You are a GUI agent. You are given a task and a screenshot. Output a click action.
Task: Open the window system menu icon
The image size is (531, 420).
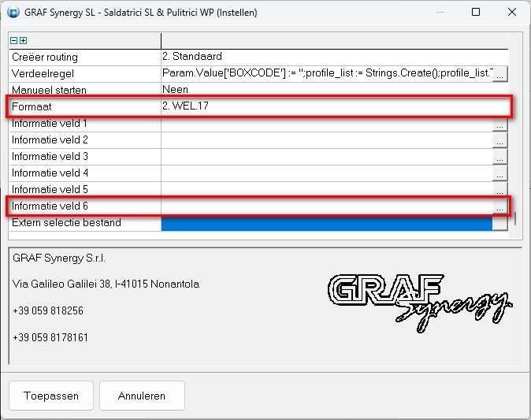click(13, 13)
